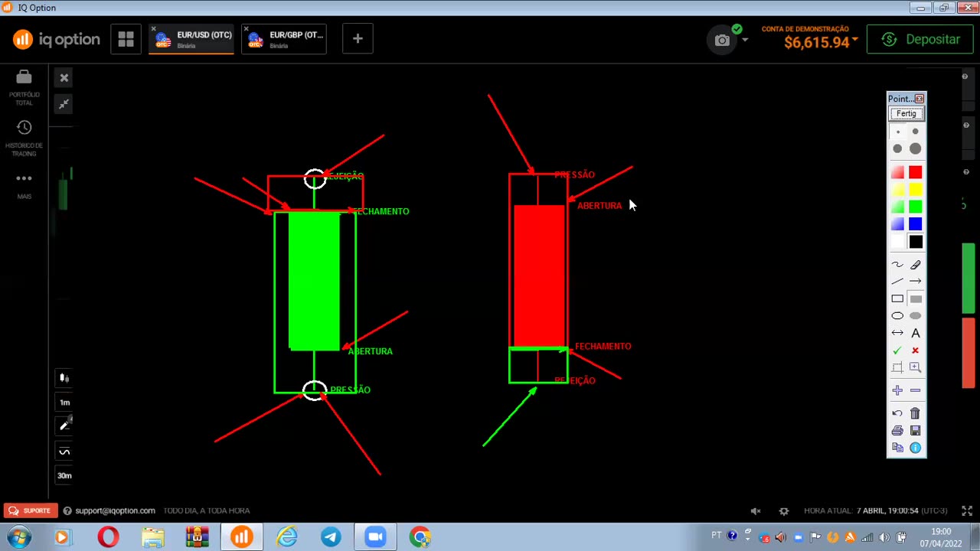
Task: Close the EUR/GBP (OTC) tab
Action: tap(246, 29)
